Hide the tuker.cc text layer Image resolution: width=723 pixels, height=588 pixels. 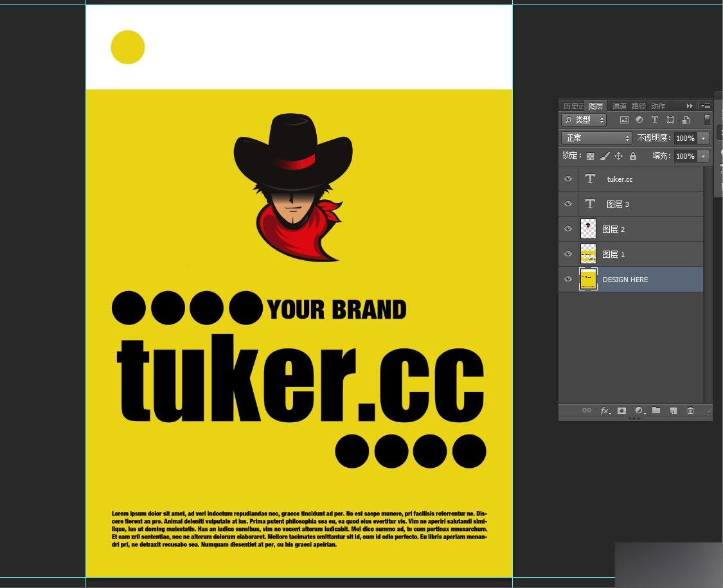[x=568, y=179]
